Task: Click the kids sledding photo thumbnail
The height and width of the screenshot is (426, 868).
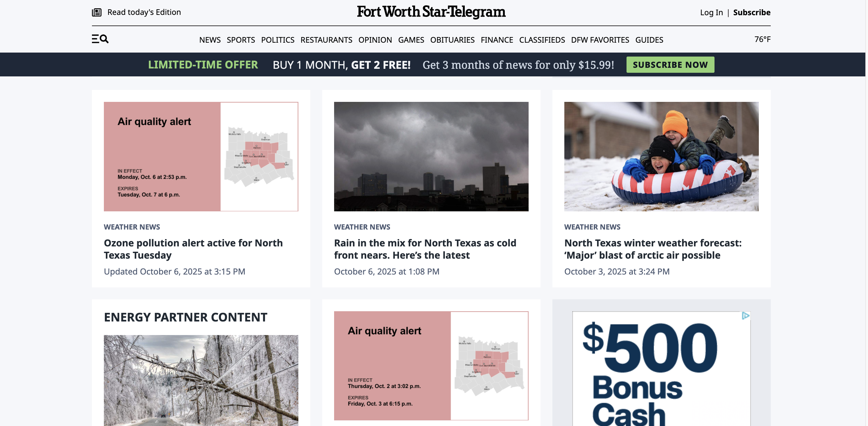Action: pyautogui.click(x=661, y=156)
